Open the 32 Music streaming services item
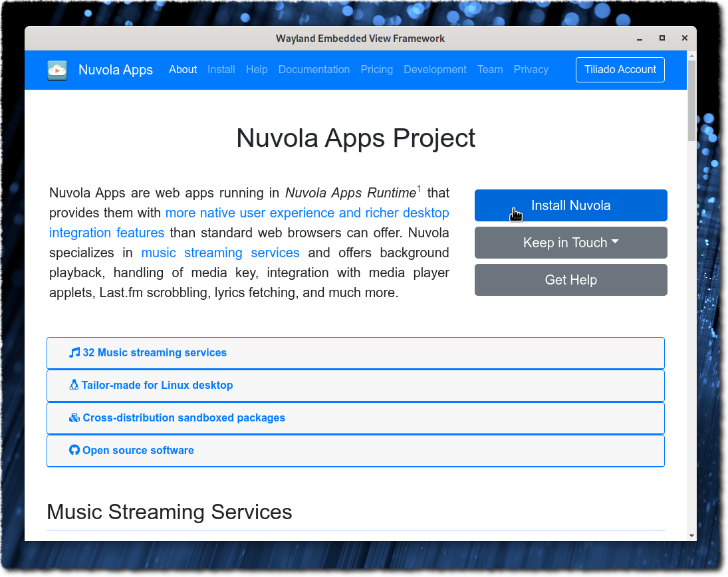The height and width of the screenshot is (577, 728). 356,353
